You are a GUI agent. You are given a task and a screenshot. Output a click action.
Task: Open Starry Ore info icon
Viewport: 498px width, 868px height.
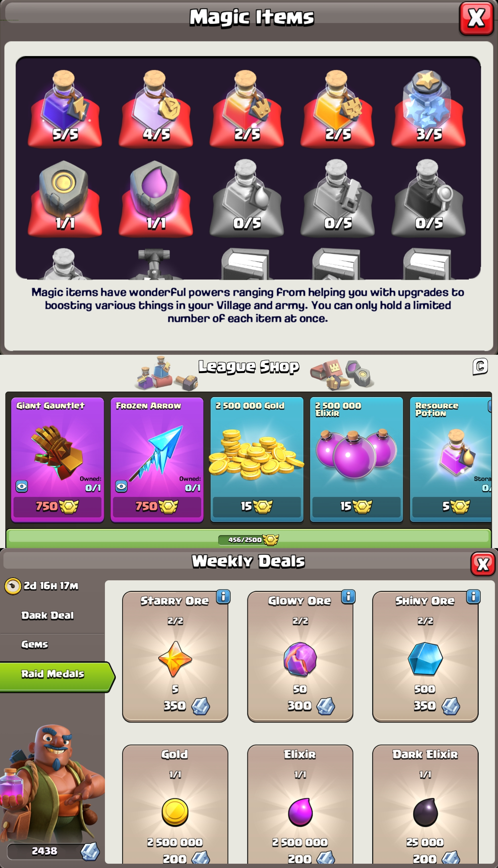[x=223, y=597]
